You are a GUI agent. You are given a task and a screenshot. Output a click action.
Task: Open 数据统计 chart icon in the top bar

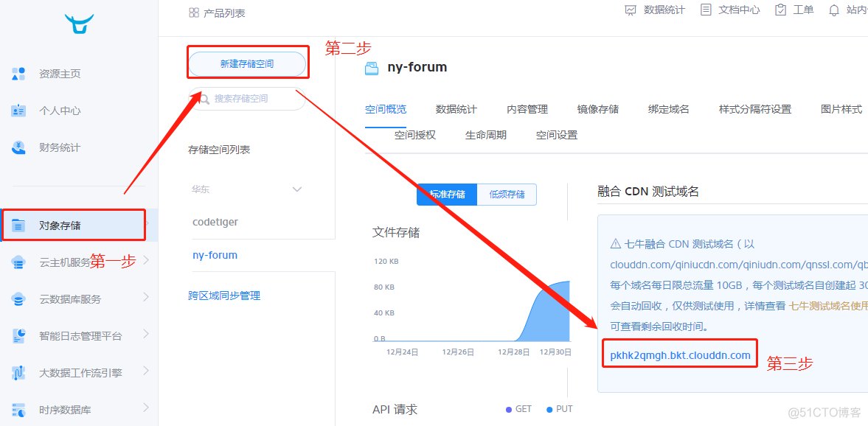[631, 10]
